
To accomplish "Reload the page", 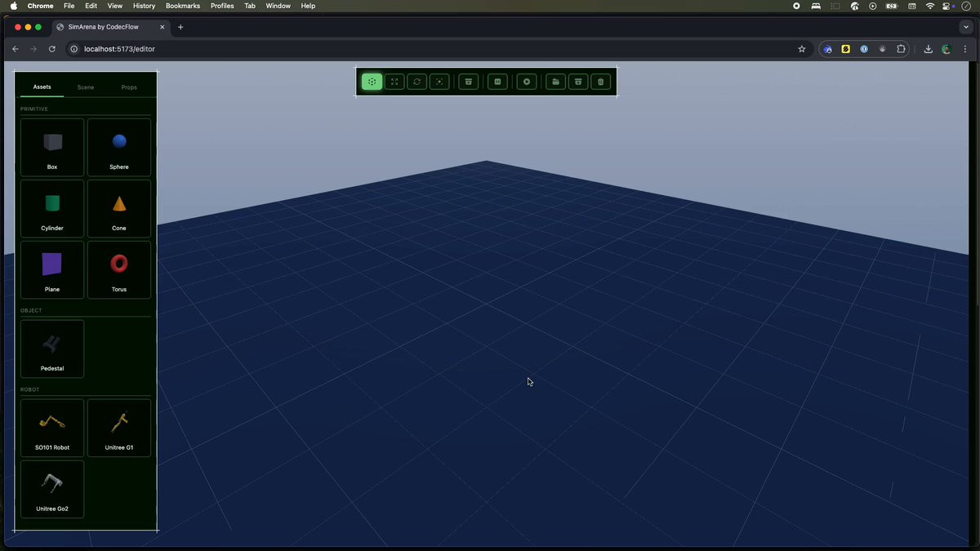I will pos(52,49).
